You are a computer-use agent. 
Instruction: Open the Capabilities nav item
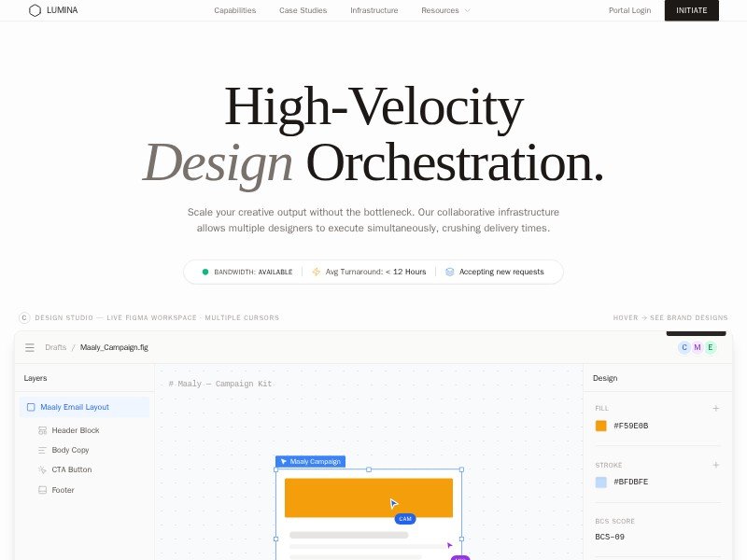(x=234, y=10)
